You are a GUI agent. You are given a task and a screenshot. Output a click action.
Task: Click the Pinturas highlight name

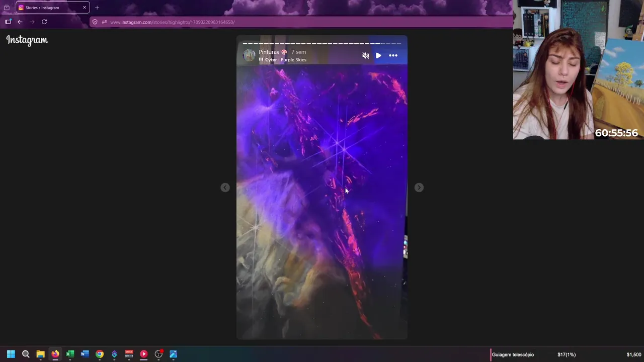click(x=269, y=52)
